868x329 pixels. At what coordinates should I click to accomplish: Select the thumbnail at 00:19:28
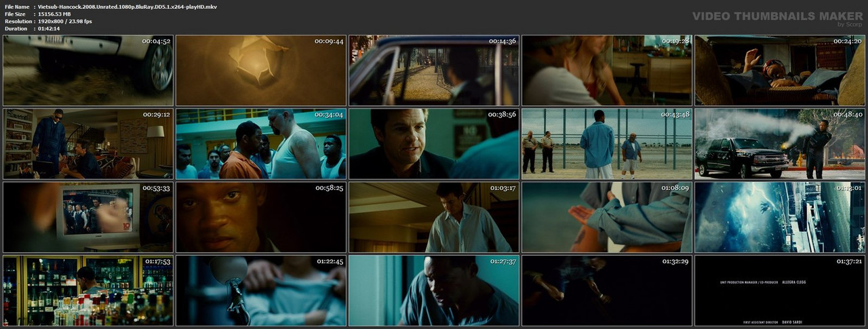(607, 71)
